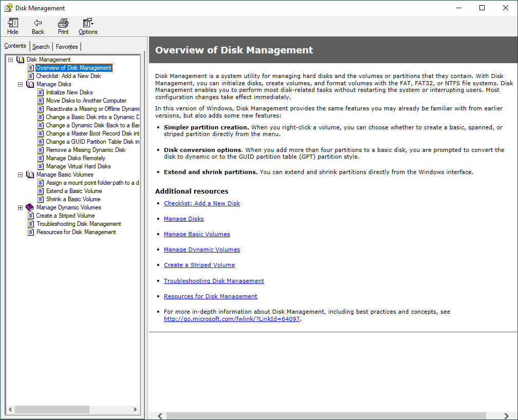Open the Manage Dynamic Volumes link
518x420 pixels.
202,250
